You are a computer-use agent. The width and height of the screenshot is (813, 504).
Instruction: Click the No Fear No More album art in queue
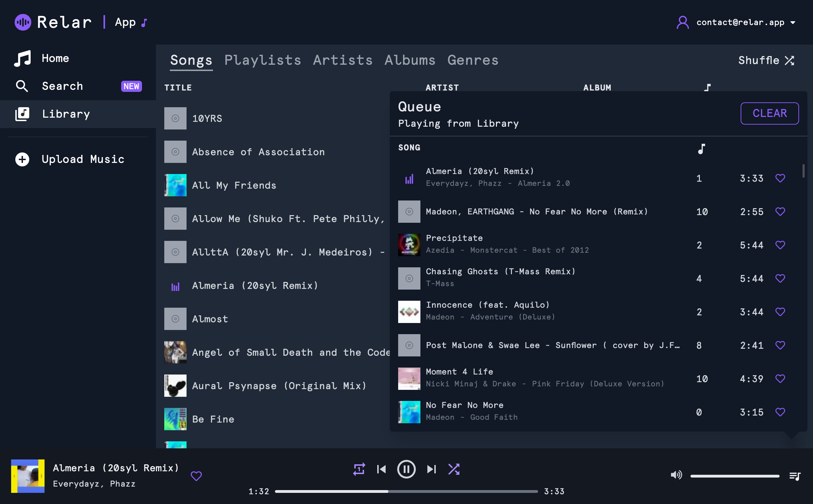pyautogui.click(x=409, y=412)
